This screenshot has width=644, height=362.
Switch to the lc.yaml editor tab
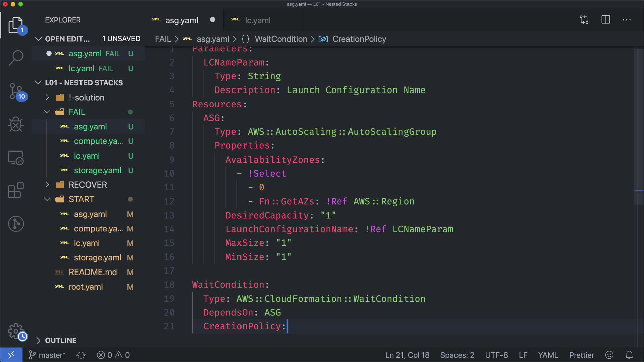coord(257,20)
